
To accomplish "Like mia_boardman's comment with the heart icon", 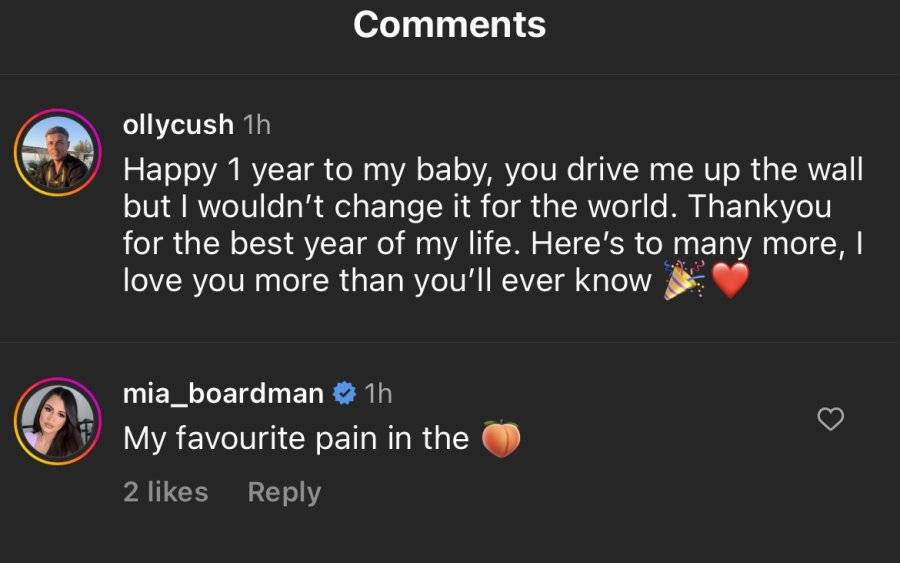I will 830,419.
